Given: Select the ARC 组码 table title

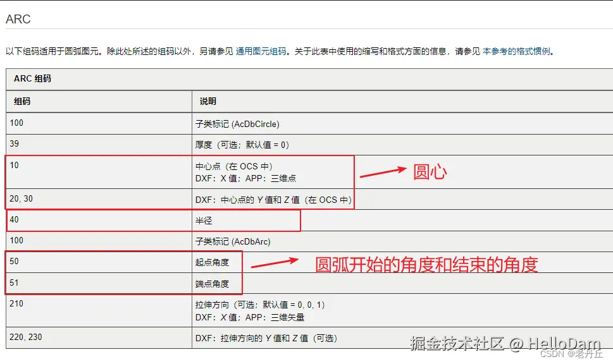Looking at the screenshot, I should pyautogui.click(x=32, y=78).
